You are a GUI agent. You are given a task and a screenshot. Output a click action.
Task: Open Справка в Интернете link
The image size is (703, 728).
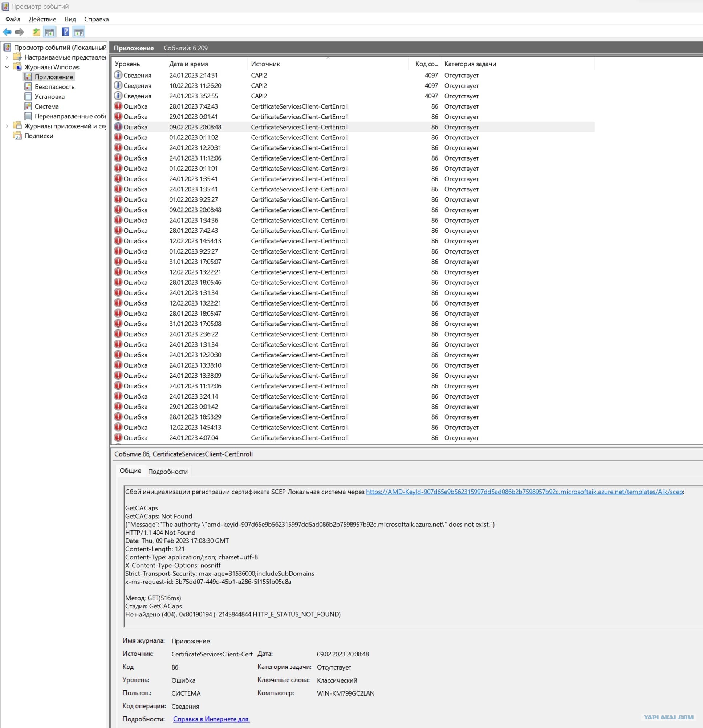point(211,719)
